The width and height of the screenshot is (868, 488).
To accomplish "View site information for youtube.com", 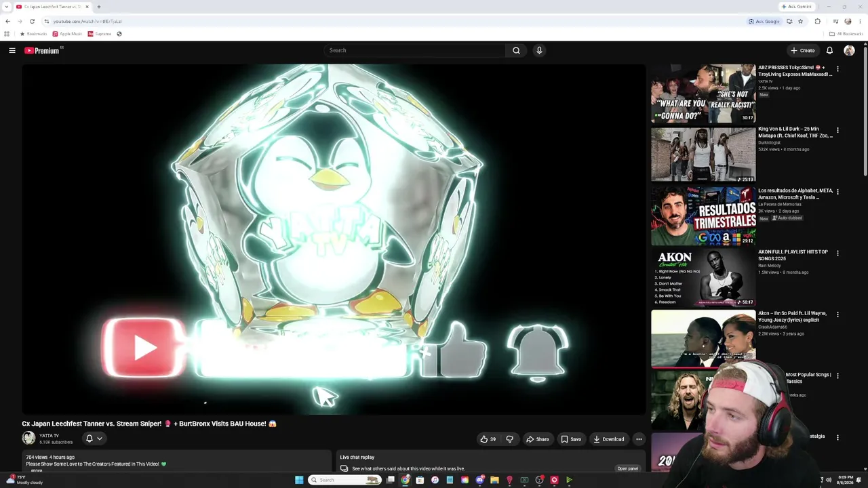I will tap(46, 21).
